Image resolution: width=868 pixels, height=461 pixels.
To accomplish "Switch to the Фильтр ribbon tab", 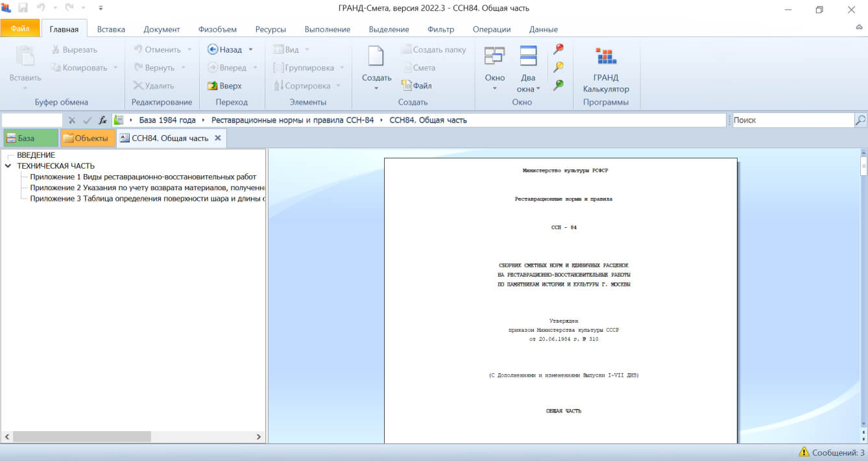I will pos(440,29).
